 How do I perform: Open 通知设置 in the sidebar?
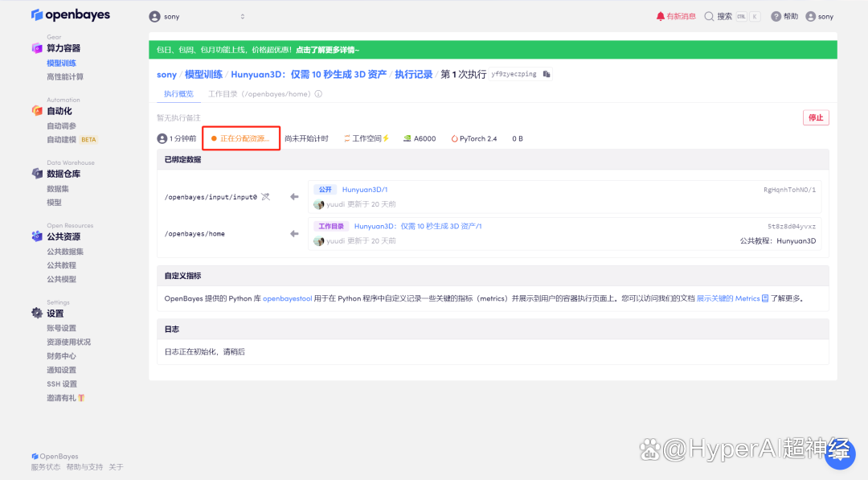[x=61, y=370]
